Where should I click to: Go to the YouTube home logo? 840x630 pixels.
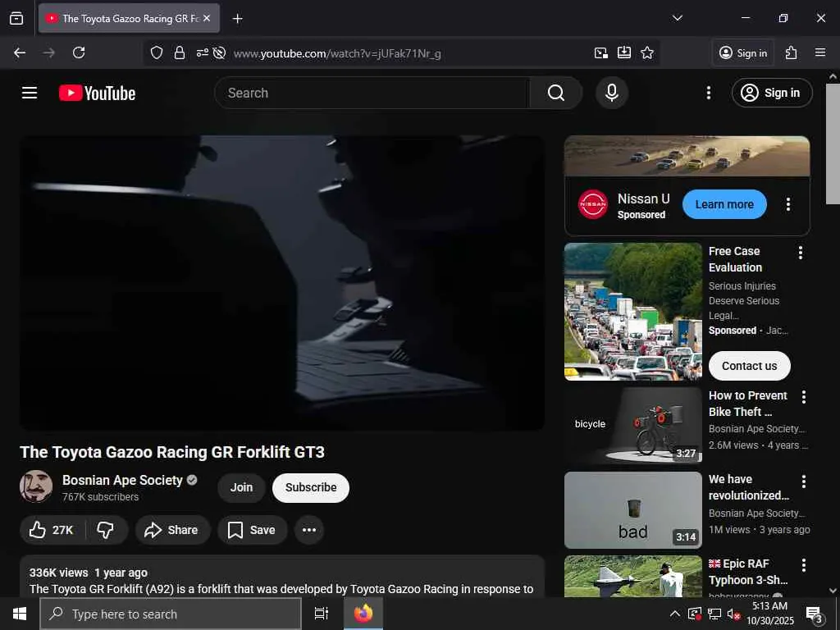pos(97,94)
